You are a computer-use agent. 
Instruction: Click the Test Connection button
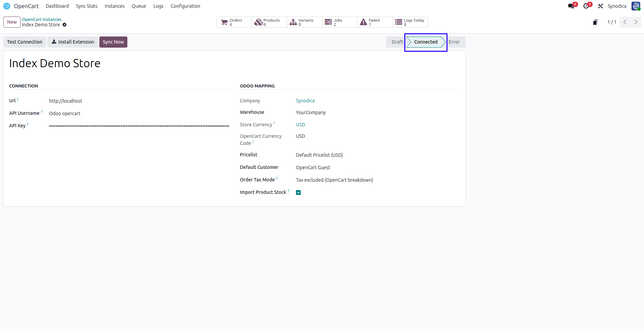(25, 42)
